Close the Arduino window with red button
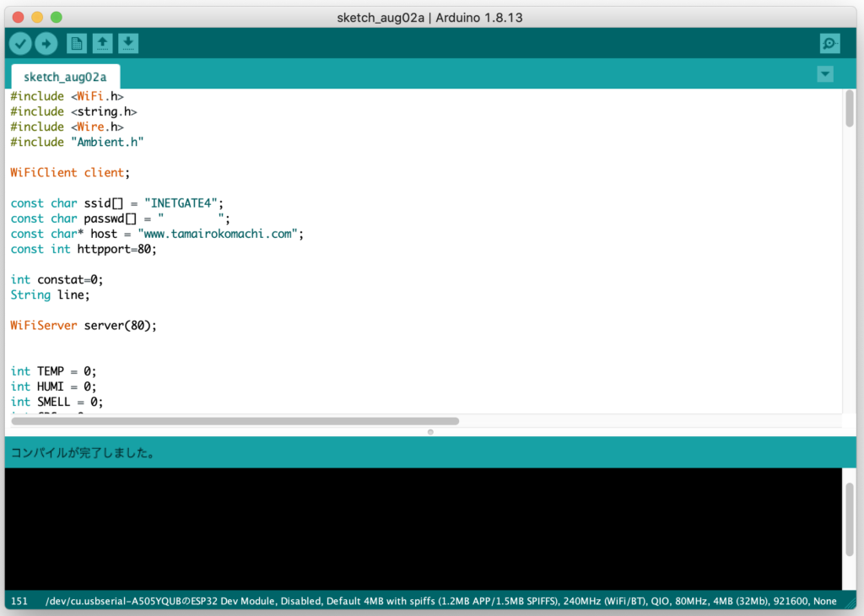 coord(17,17)
